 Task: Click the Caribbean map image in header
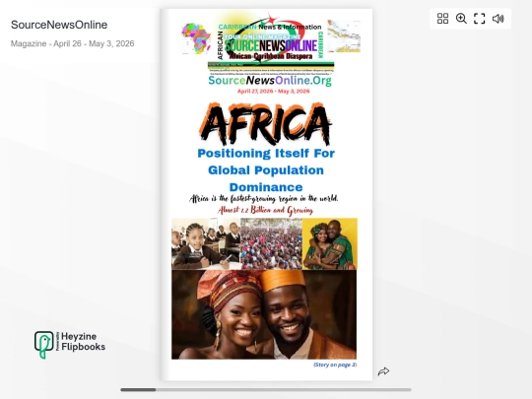(x=344, y=36)
